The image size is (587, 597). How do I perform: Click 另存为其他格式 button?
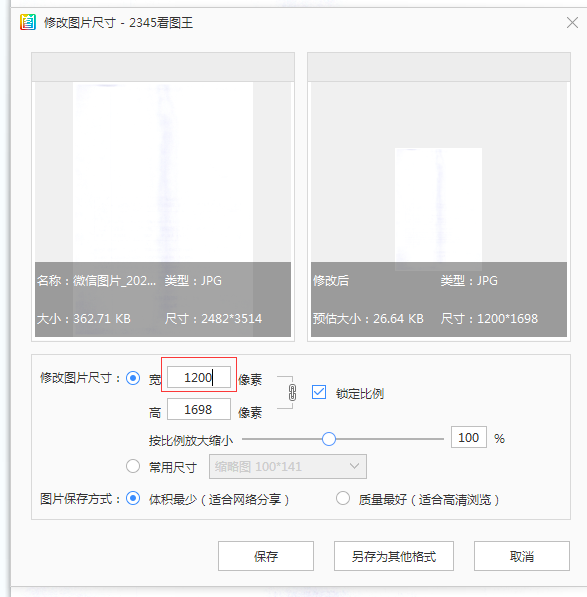pyautogui.click(x=394, y=556)
